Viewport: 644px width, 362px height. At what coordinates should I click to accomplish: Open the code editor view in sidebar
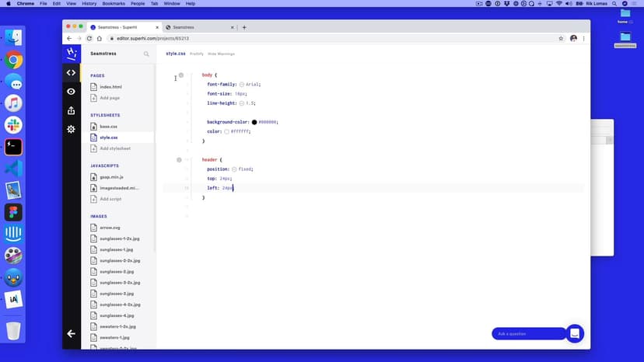(x=71, y=73)
